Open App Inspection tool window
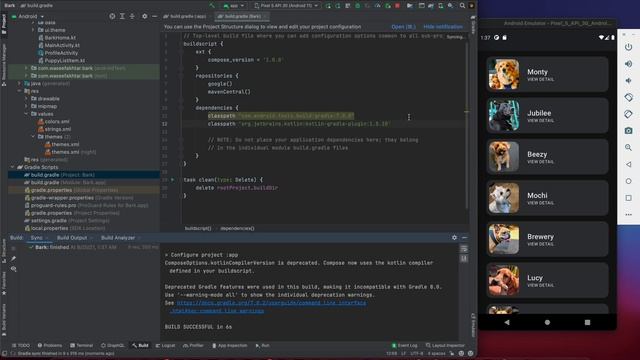The image size is (640, 360). click(x=229, y=345)
